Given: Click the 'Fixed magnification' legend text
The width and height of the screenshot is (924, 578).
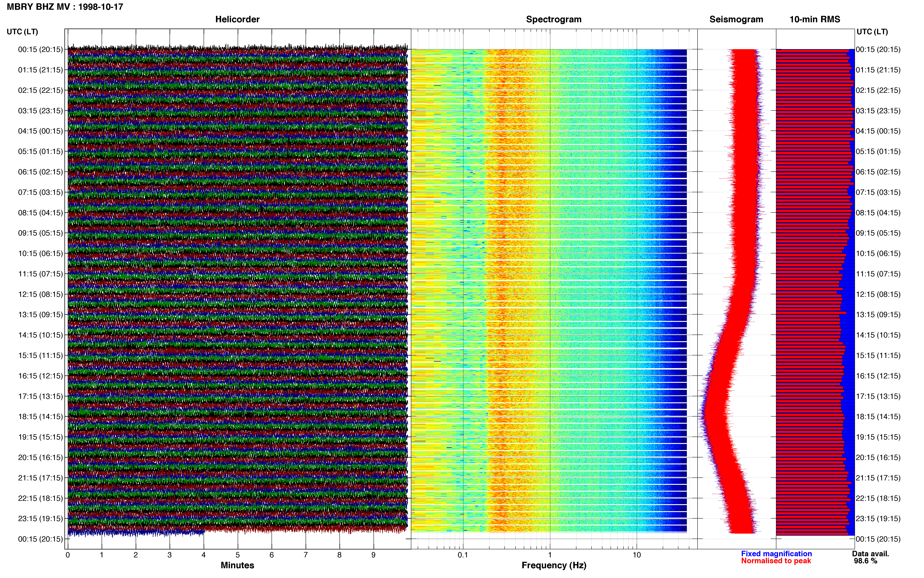Looking at the screenshot, I should [x=777, y=554].
